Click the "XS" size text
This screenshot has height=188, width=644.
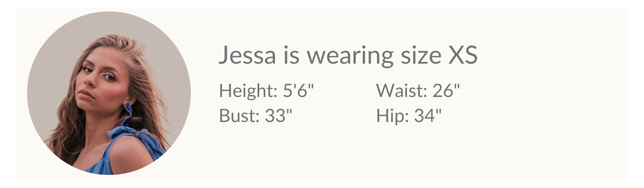[x=463, y=55]
